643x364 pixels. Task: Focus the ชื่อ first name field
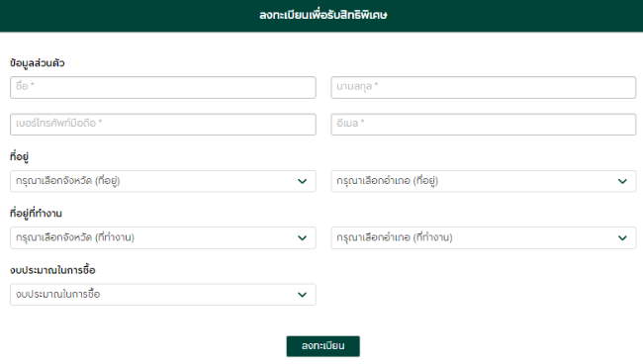pos(163,87)
